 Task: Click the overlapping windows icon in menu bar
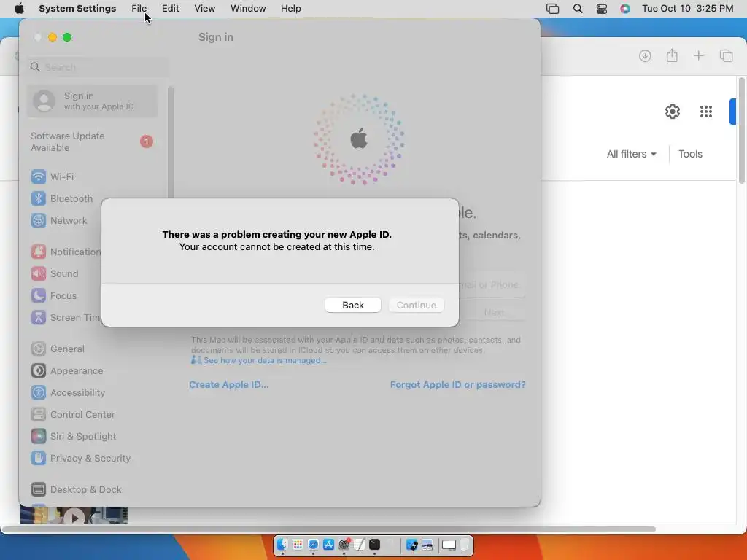coord(553,9)
